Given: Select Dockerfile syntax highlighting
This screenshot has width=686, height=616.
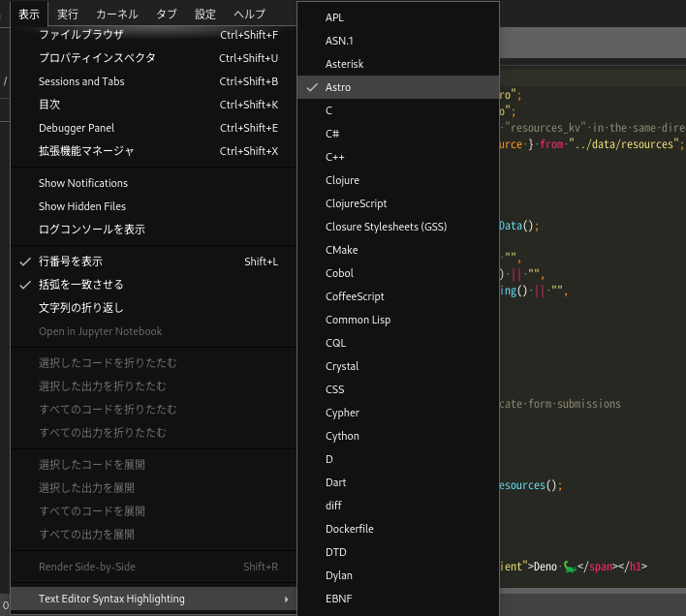Looking at the screenshot, I should 349,529.
